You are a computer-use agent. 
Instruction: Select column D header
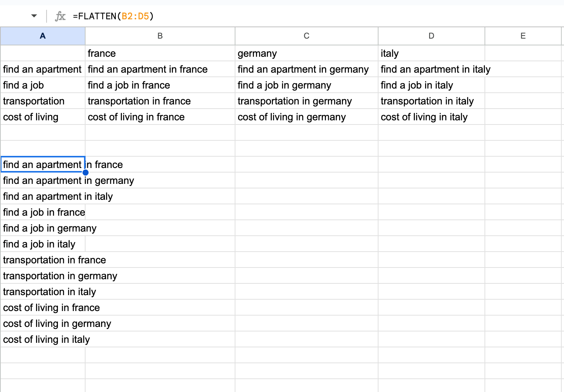pos(431,36)
